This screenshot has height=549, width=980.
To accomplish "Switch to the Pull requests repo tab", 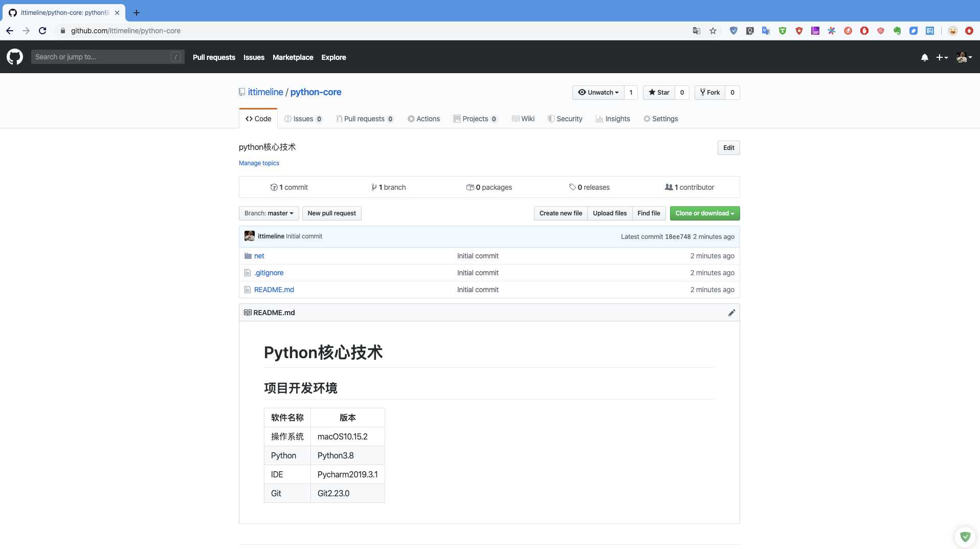I will [x=365, y=119].
